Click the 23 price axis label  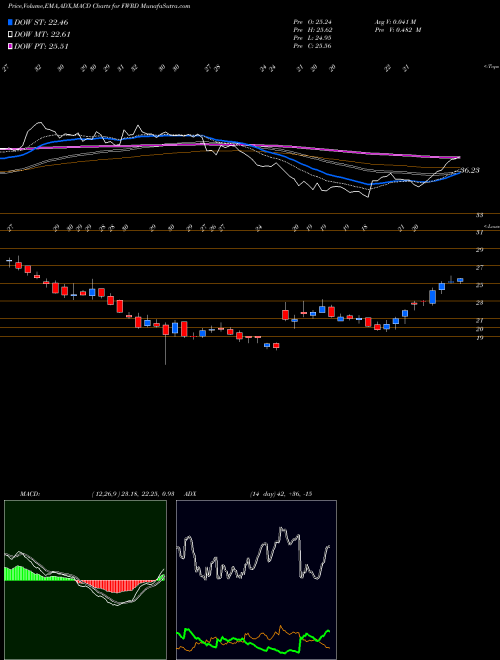(479, 303)
